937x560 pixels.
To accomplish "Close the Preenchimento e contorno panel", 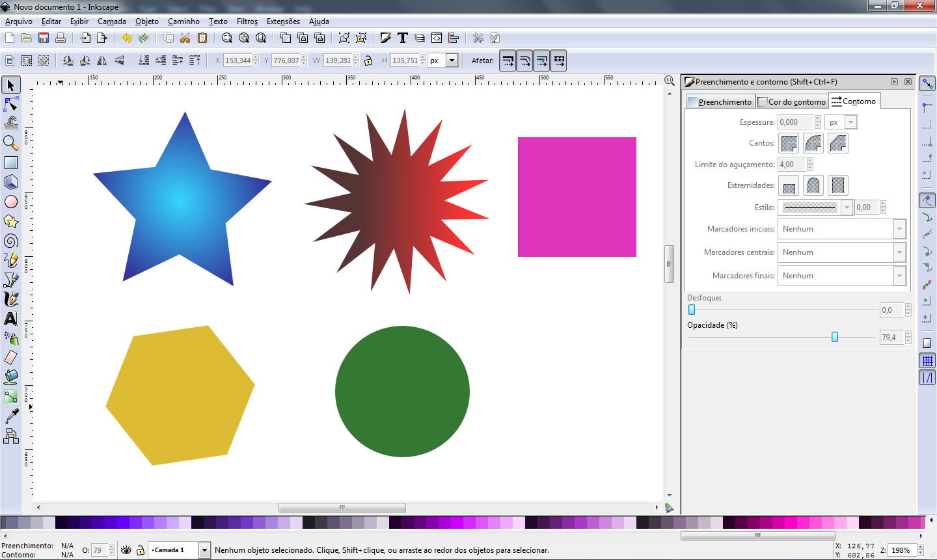I will tap(908, 81).
